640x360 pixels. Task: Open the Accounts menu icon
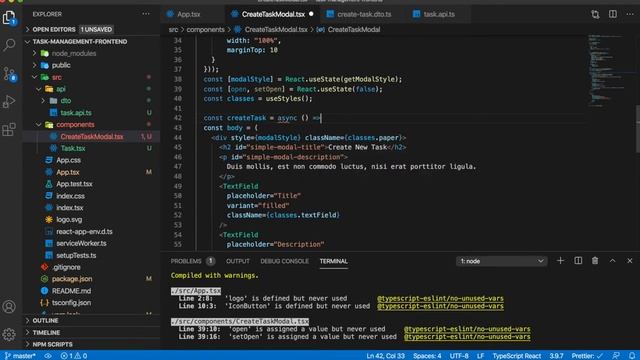(9, 307)
